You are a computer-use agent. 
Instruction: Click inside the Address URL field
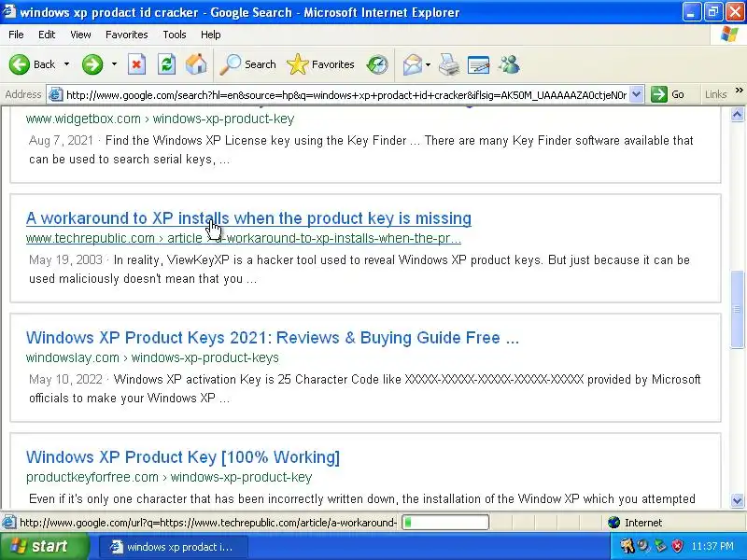(x=346, y=95)
